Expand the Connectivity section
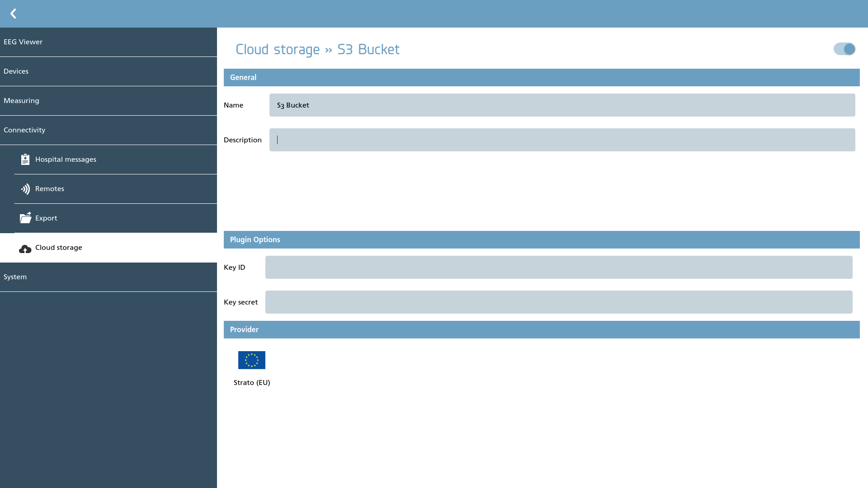 coord(108,130)
